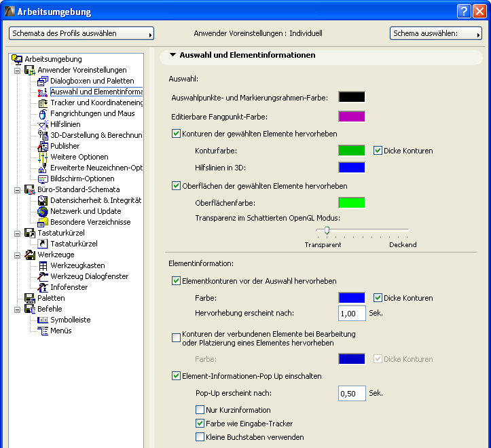The height and width of the screenshot is (448, 491).
Task: Click Hervorhebung erscheint nach field
Action: pos(352,313)
